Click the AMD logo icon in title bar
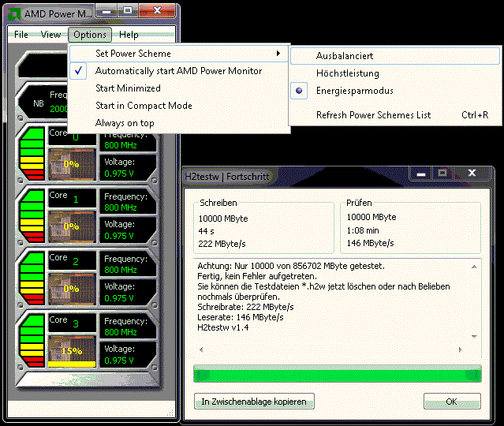The height and width of the screenshot is (426, 504). [14, 14]
